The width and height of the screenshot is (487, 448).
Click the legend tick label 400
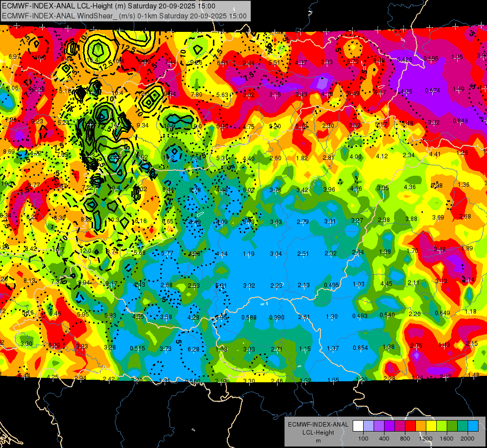tap(384, 439)
